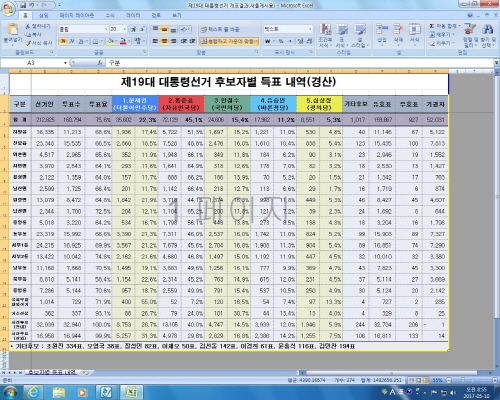
Task: Open text orientation options
Action: (x=185, y=29)
